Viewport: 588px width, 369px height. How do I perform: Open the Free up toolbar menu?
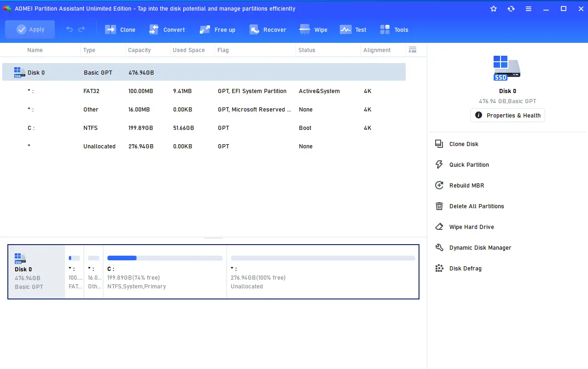217,29
